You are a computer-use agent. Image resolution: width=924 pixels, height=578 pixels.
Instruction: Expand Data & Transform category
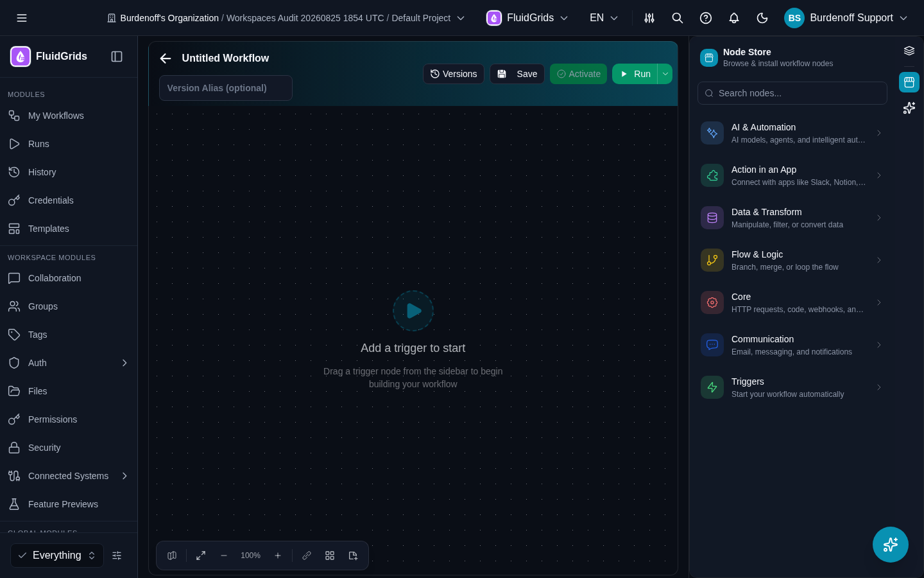pyautogui.click(x=792, y=218)
